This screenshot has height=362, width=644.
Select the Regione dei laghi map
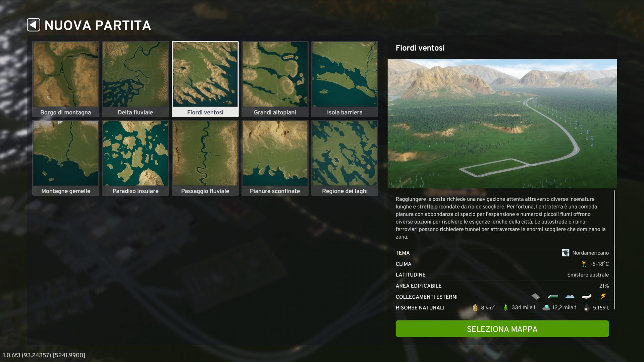[x=345, y=158]
